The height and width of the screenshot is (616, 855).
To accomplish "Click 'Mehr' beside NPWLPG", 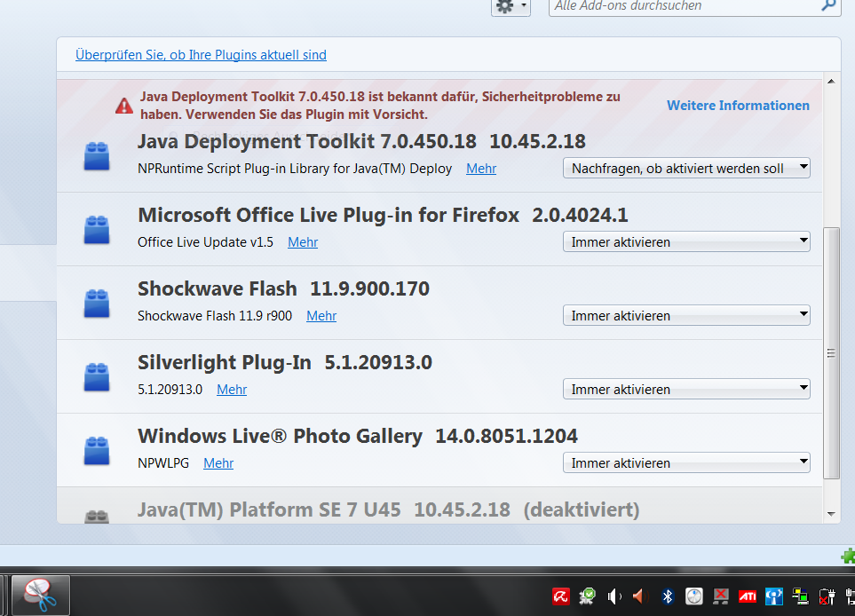I will [218, 462].
